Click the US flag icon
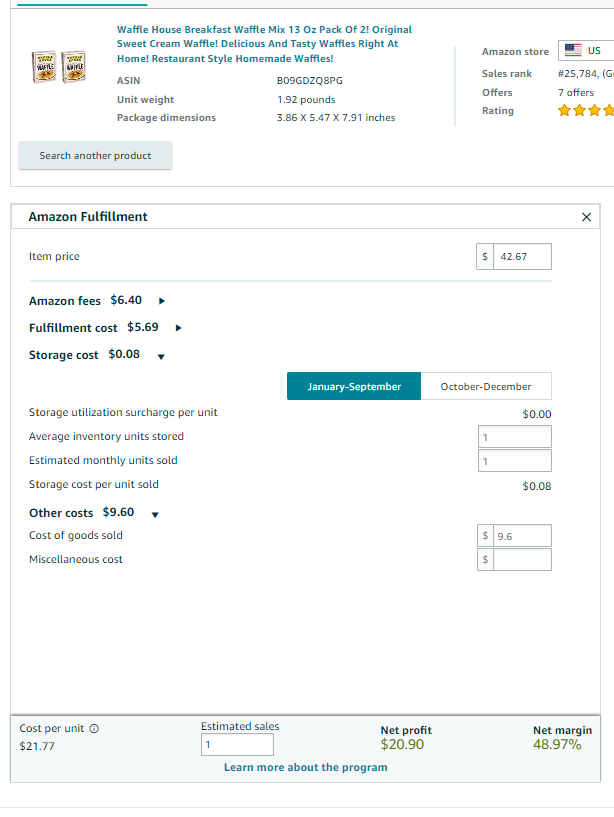614x817 pixels. point(573,51)
